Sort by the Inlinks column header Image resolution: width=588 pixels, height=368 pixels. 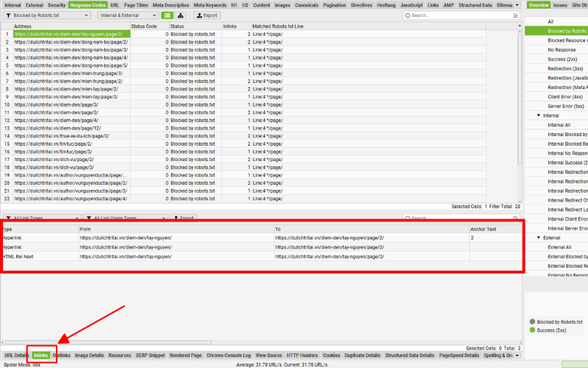pyautogui.click(x=237, y=26)
